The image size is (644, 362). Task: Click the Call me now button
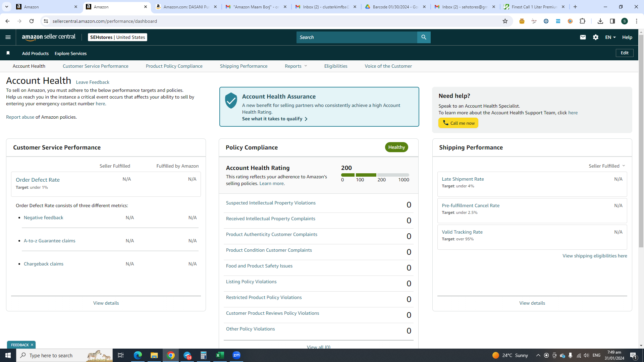(458, 123)
